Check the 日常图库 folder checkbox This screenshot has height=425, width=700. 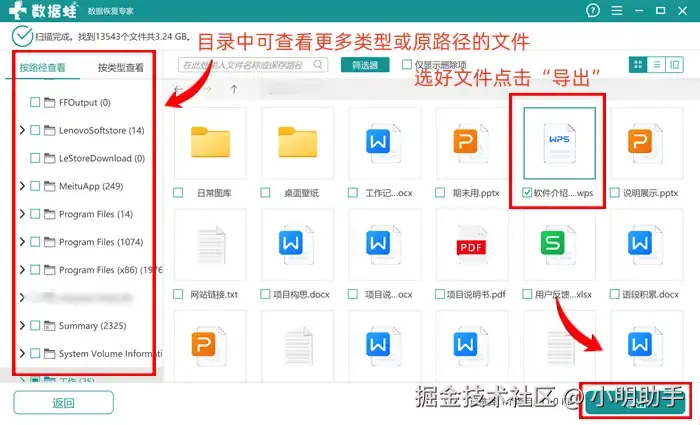178,193
